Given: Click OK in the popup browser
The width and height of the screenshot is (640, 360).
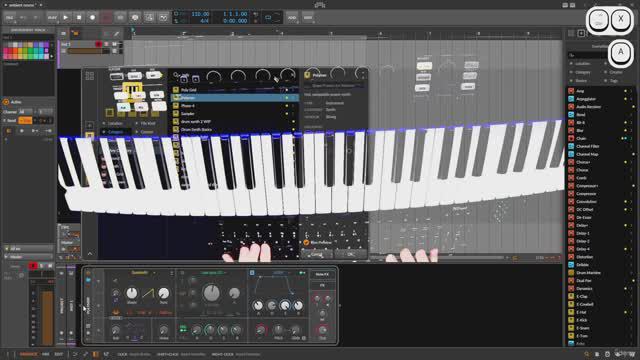Looking at the screenshot, I should point(350,254).
